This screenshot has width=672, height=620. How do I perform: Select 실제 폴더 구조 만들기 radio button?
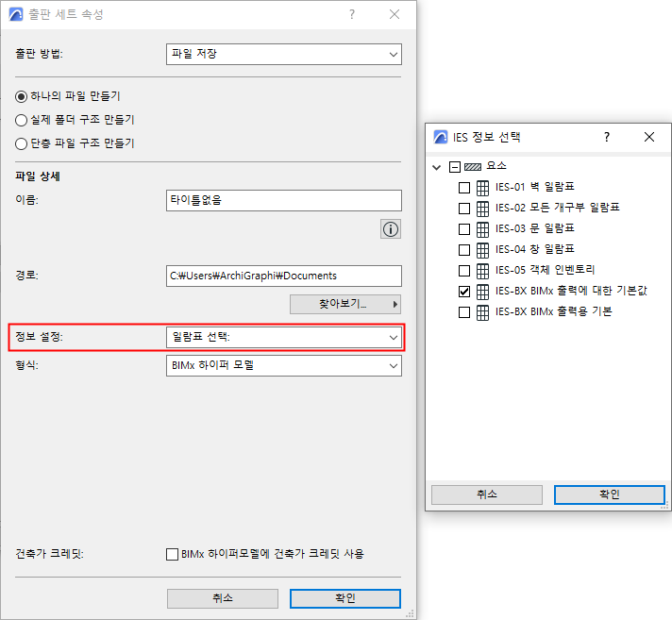pyautogui.click(x=21, y=120)
